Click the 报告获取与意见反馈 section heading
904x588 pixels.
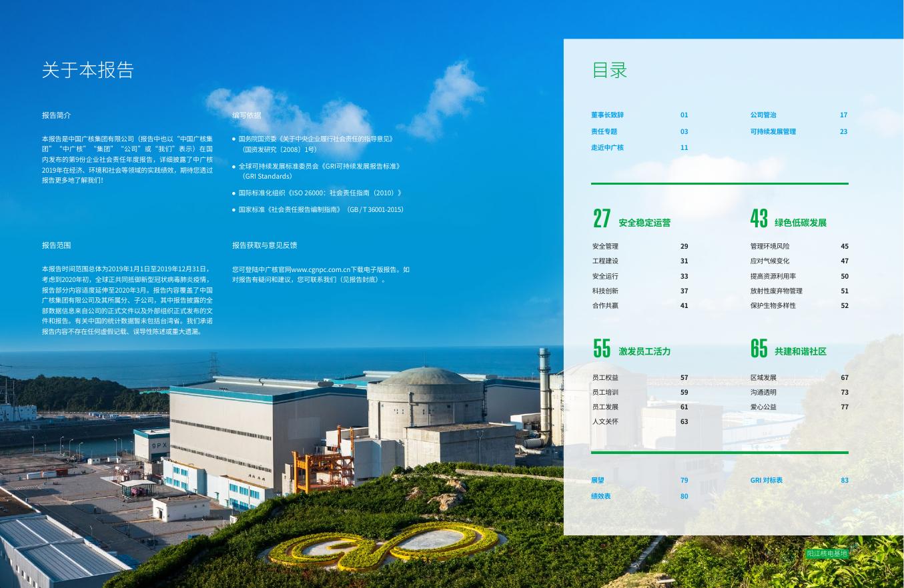(264, 245)
